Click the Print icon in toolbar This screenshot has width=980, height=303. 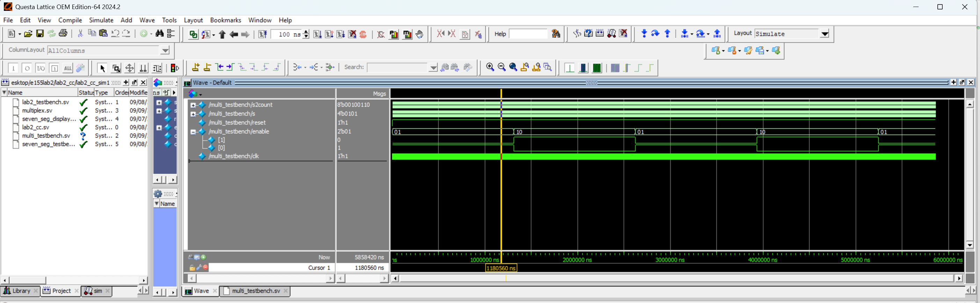[63, 34]
